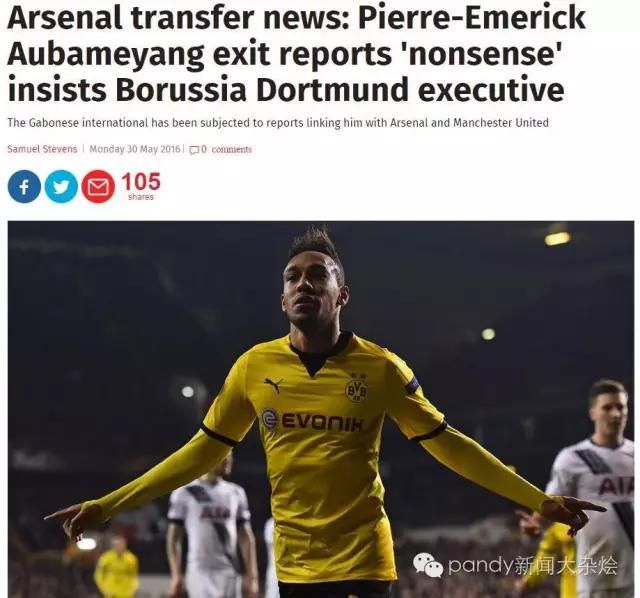Share the article by email icon

pyautogui.click(x=98, y=187)
